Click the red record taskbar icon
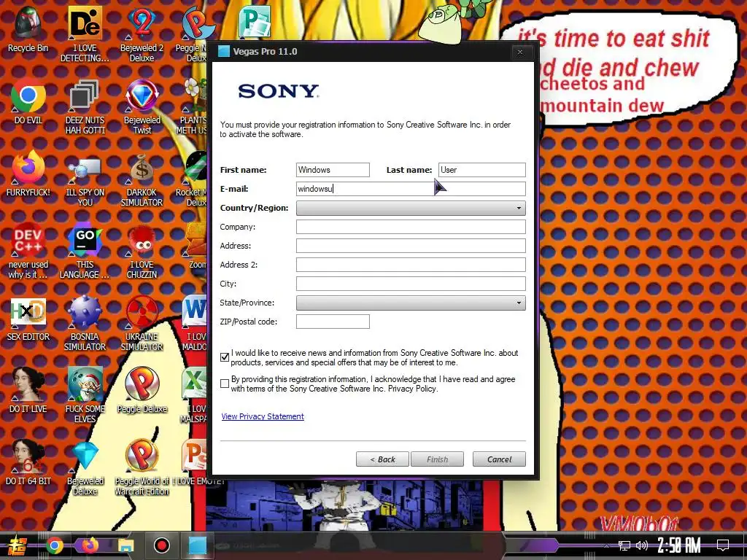 click(x=161, y=545)
